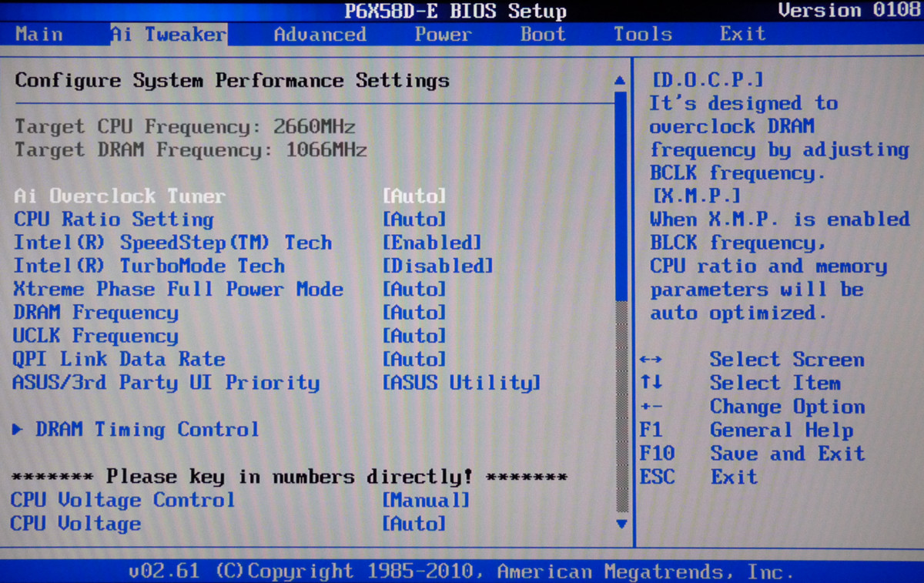
Task: Select the Intel(R) SpeedStep(TM) Tech label
Action: coord(173,243)
